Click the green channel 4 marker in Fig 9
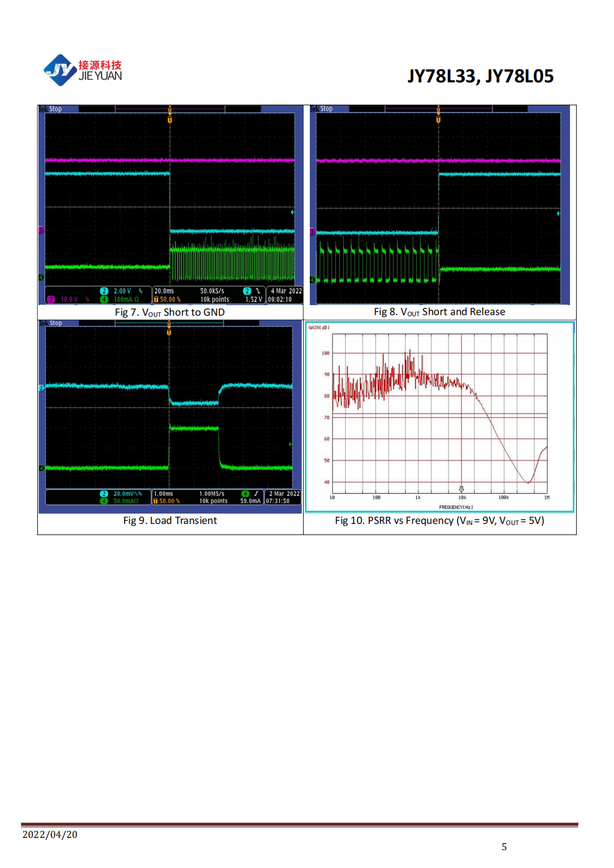Image resolution: width=614 pixels, height=868 pixels. pos(41,468)
